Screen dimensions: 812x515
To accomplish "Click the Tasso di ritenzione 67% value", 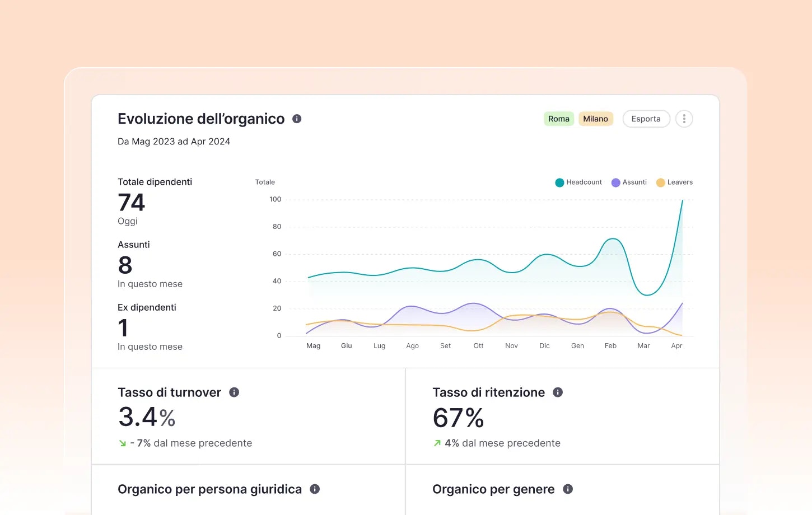I will coord(458,418).
